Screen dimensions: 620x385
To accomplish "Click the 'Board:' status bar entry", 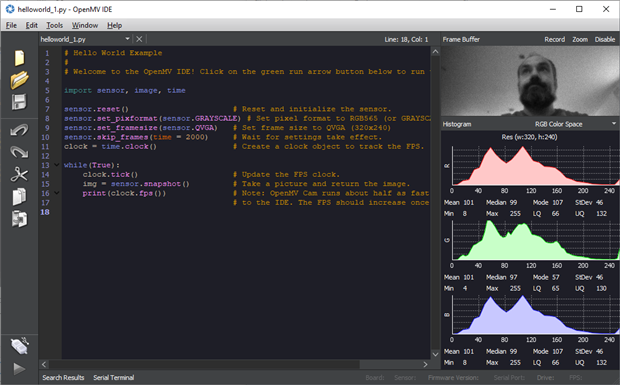I will (x=375, y=378).
